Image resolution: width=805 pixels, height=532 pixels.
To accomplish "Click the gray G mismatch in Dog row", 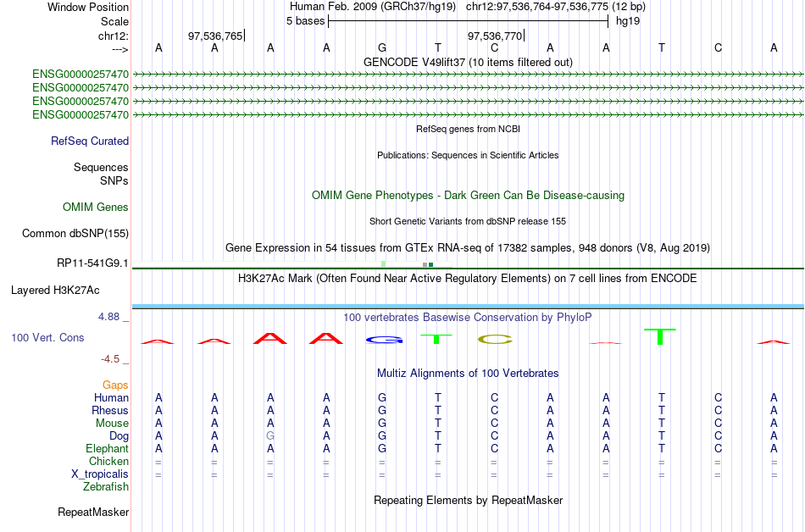I will coord(270,436).
